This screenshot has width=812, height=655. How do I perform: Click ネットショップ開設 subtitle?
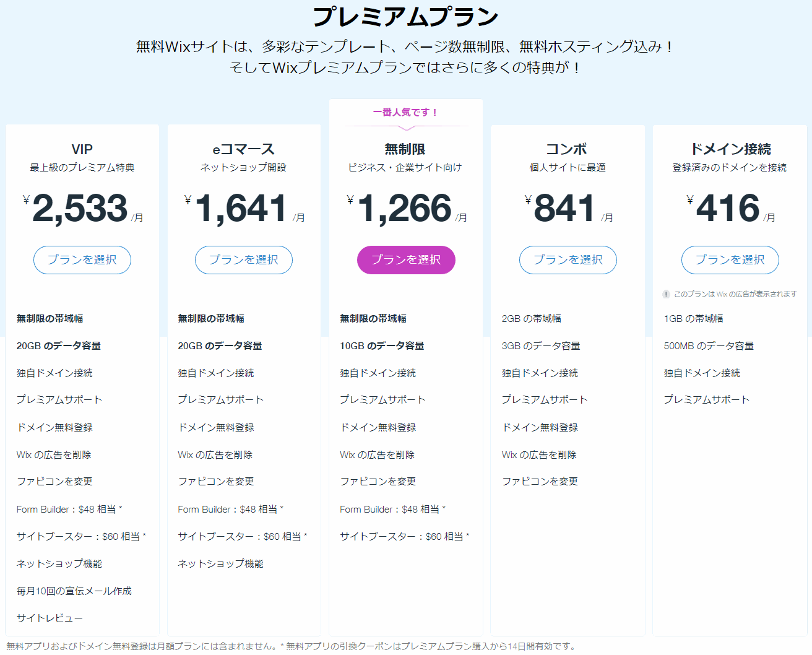click(x=244, y=168)
